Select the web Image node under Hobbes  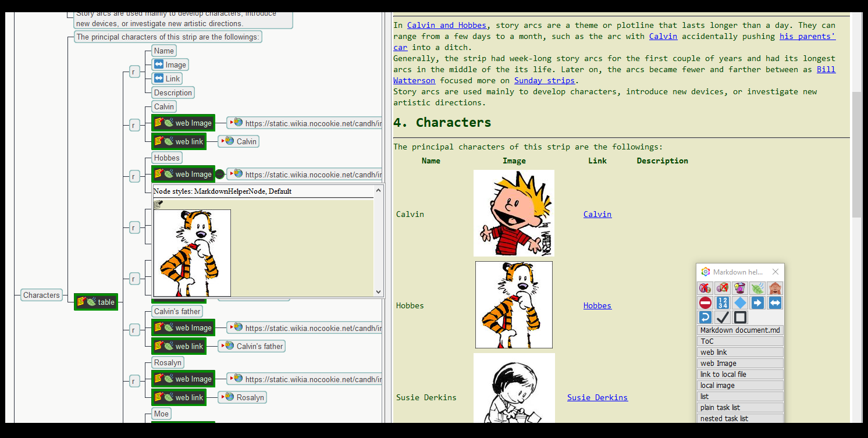coord(183,174)
